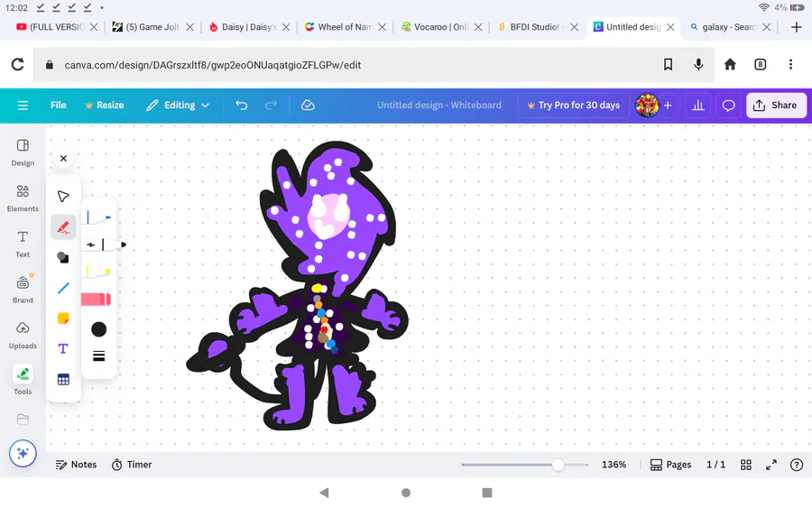Open the hamburger main menu
Image resolution: width=812 pixels, height=508 pixels.
pos(23,106)
